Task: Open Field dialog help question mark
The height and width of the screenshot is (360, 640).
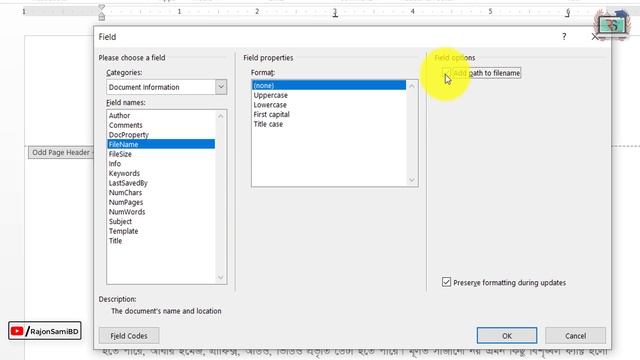Action: [564, 37]
